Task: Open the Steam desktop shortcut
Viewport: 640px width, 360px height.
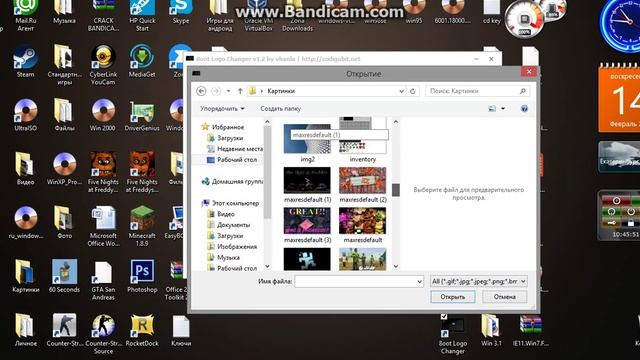Action: pos(25,61)
